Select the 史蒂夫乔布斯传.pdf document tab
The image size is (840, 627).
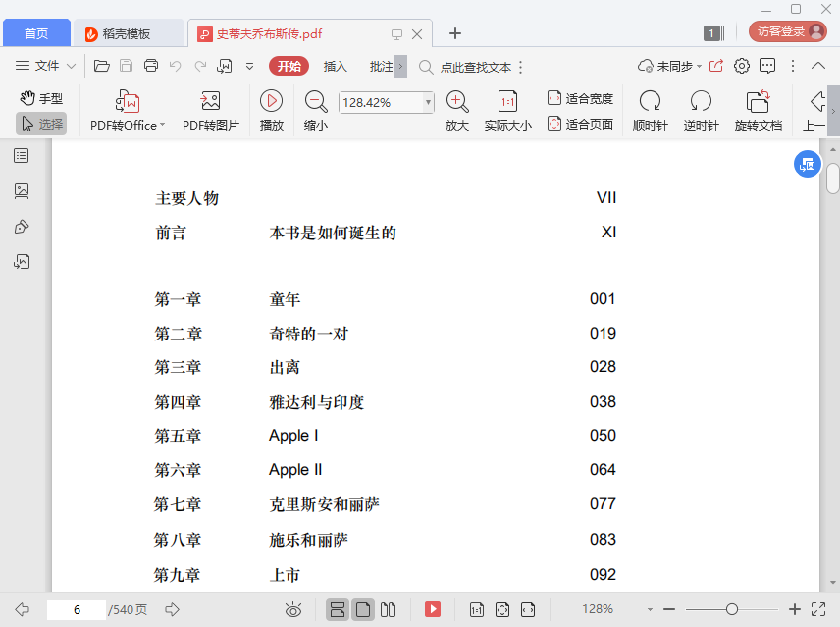(269, 33)
